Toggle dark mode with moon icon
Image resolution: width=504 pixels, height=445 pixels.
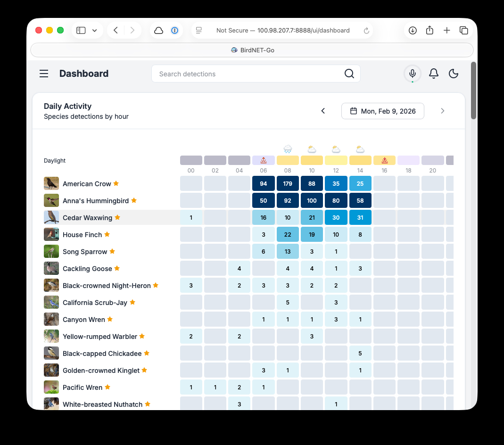454,74
